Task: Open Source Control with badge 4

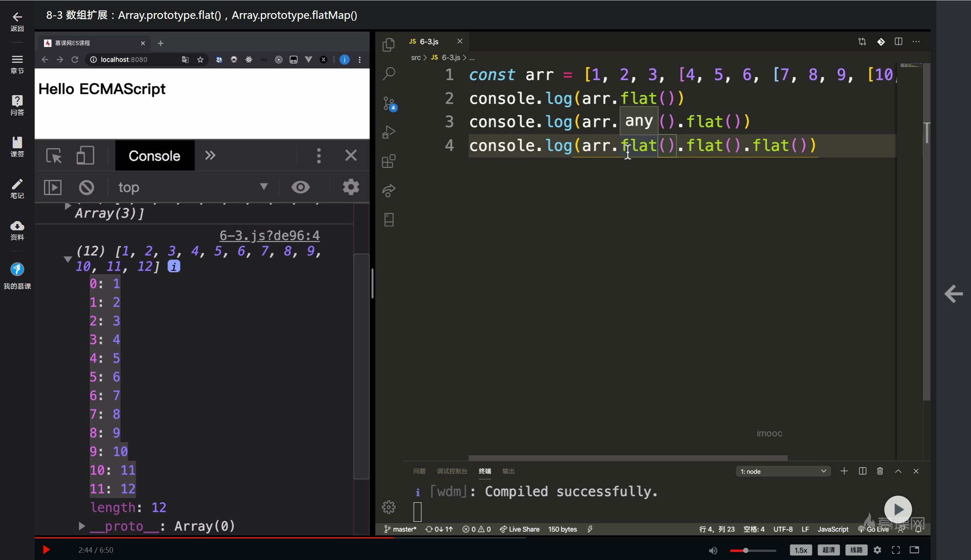Action: click(388, 103)
